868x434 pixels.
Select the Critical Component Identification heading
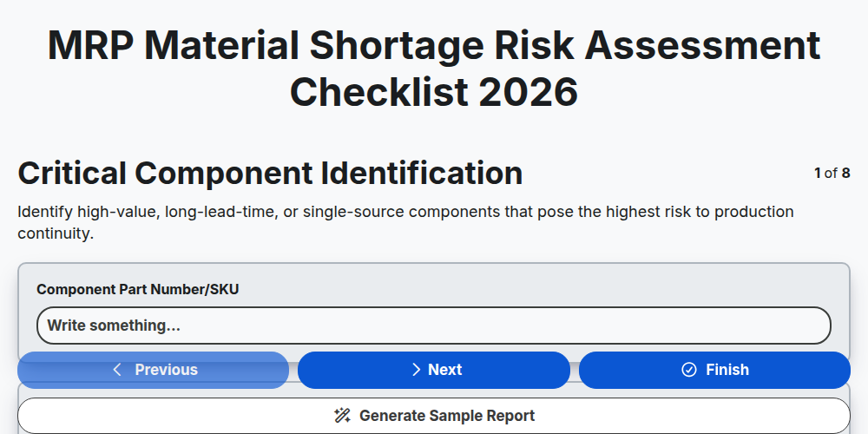tap(270, 173)
